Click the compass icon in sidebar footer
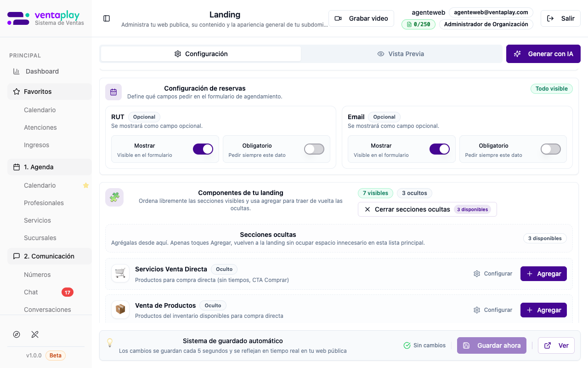 (17, 334)
